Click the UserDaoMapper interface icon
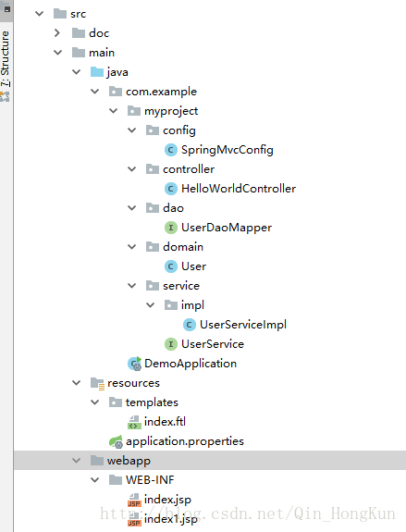The image size is (406, 532). click(171, 228)
